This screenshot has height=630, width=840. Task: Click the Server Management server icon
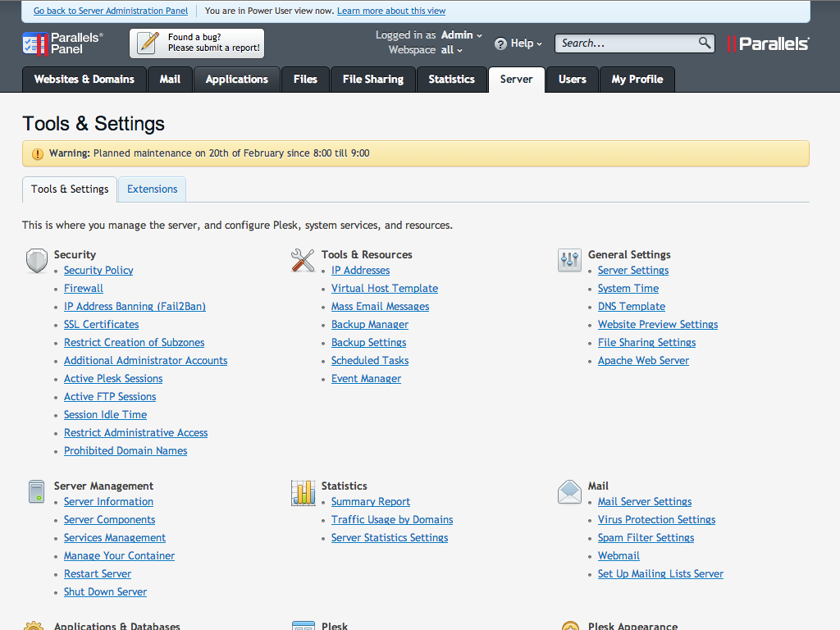coord(36,492)
